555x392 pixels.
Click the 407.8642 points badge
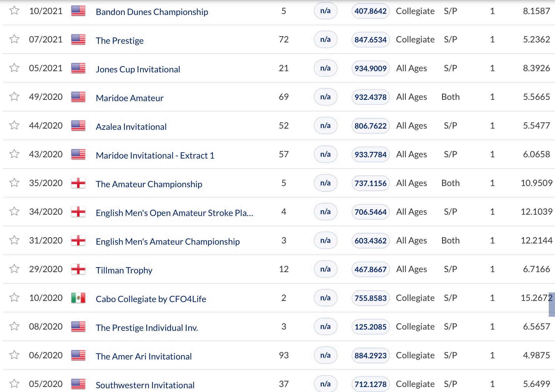[370, 11]
